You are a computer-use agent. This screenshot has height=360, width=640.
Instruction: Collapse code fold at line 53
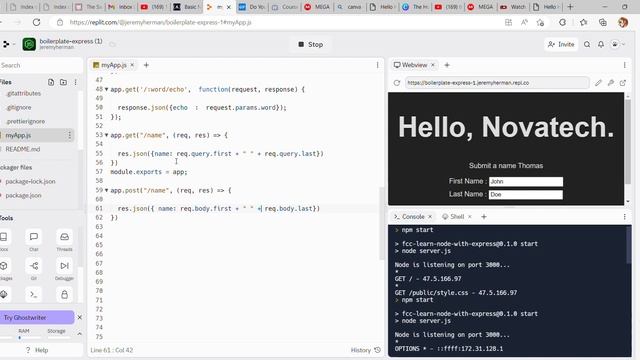tap(107, 135)
